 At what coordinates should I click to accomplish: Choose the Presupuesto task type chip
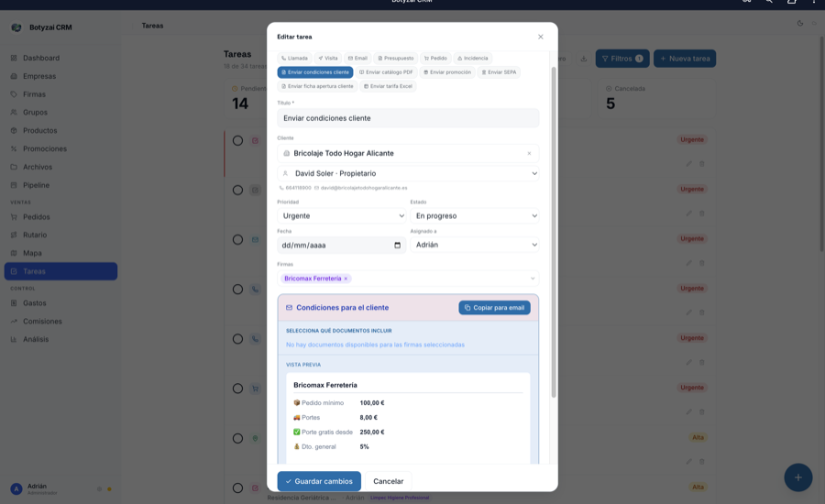coord(396,59)
